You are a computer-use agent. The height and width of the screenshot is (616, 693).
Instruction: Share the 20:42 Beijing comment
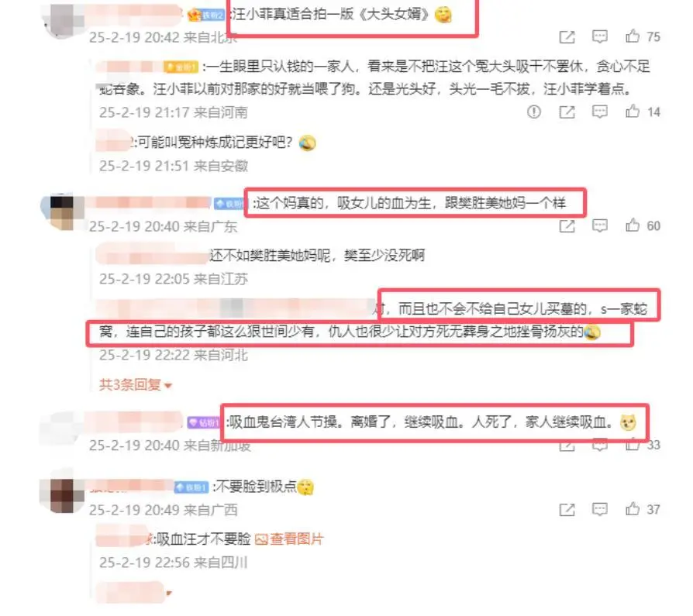coord(567,37)
